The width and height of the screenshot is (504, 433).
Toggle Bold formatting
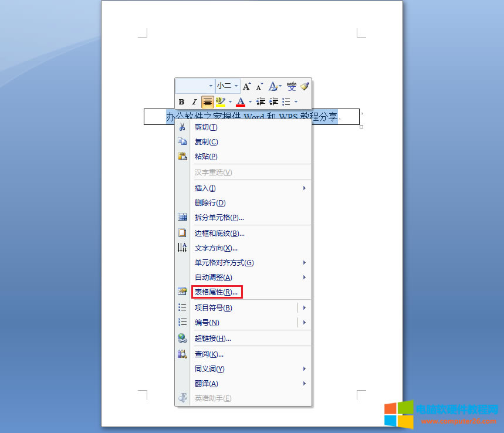point(182,102)
